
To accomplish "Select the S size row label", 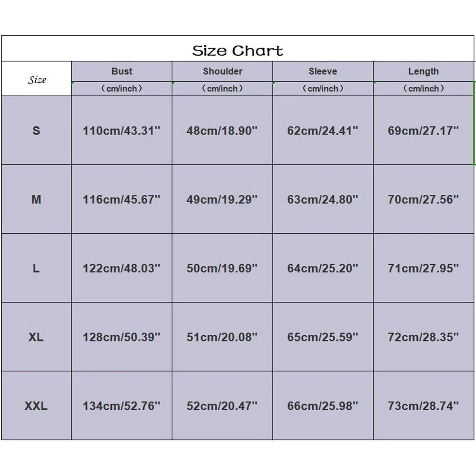I will [36, 131].
